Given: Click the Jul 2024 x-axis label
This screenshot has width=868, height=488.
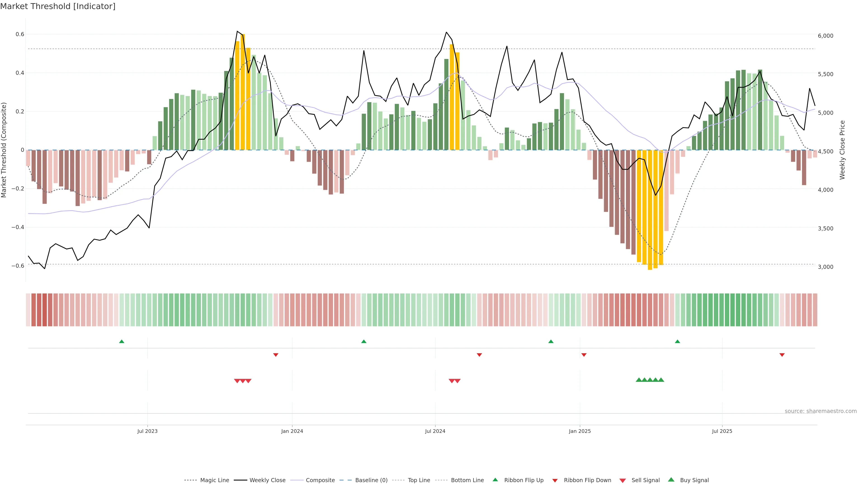Looking at the screenshot, I should [x=435, y=431].
